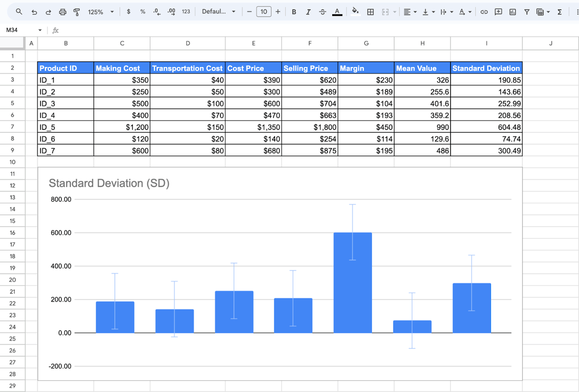Toggle italic formatting

click(x=308, y=12)
